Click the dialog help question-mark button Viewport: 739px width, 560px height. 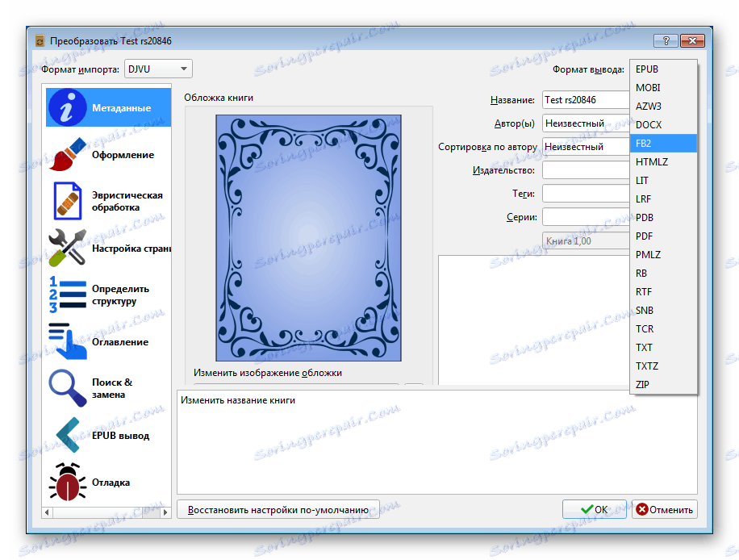click(x=666, y=40)
